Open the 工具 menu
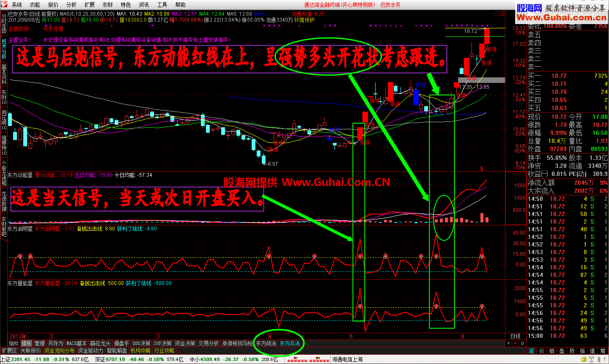The height and width of the screenshot is (364, 609). pos(162,5)
